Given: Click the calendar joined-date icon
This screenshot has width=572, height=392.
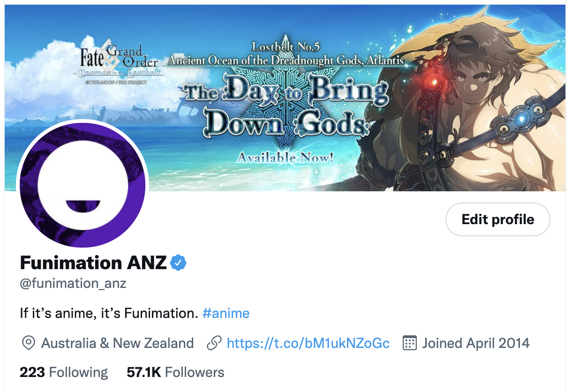Looking at the screenshot, I should tap(410, 343).
